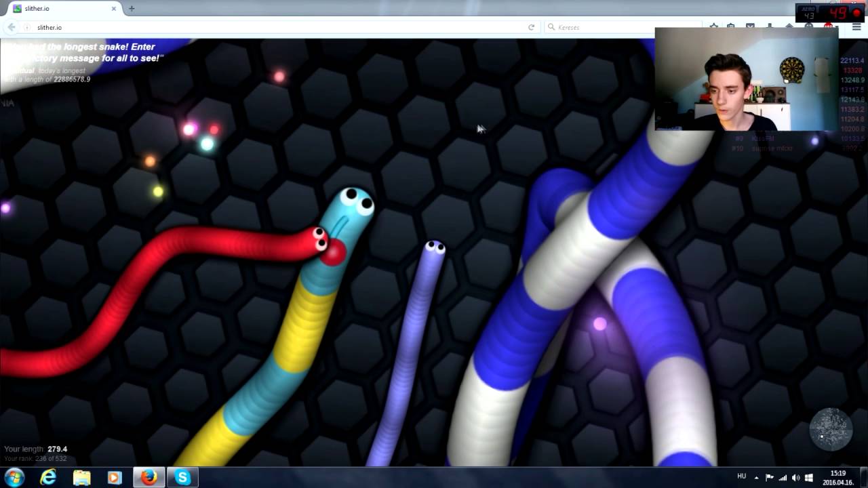
Task: Click the red recording indicator dot
Action: tap(857, 13)
